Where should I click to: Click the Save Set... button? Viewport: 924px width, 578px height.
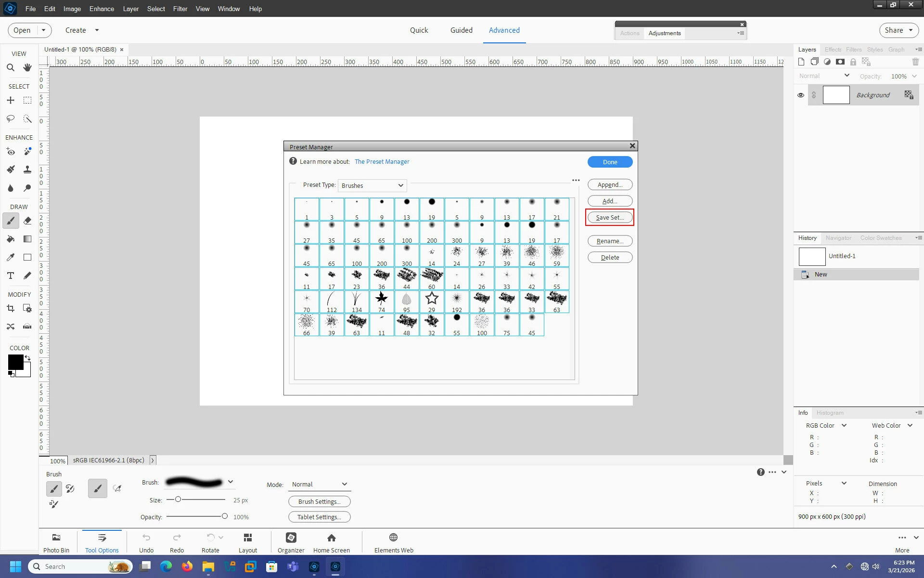point(609,217)
